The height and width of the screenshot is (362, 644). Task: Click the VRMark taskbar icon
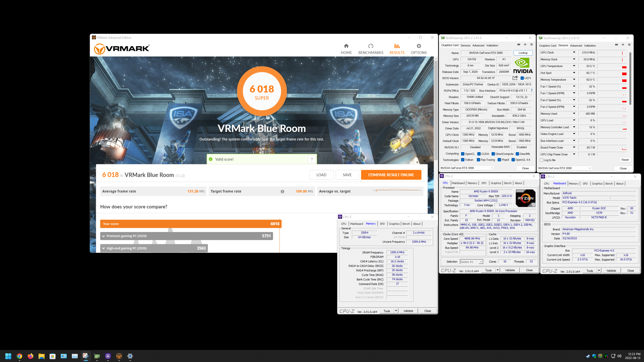(119, 356)
